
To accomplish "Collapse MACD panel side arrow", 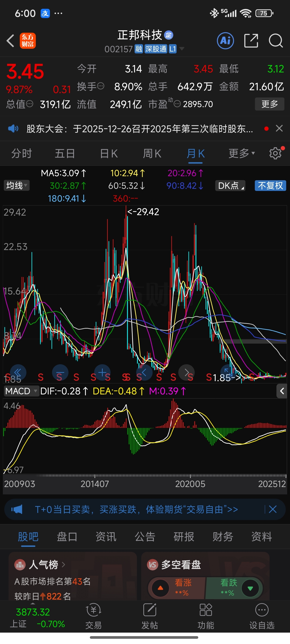I will tap(282, 391).
